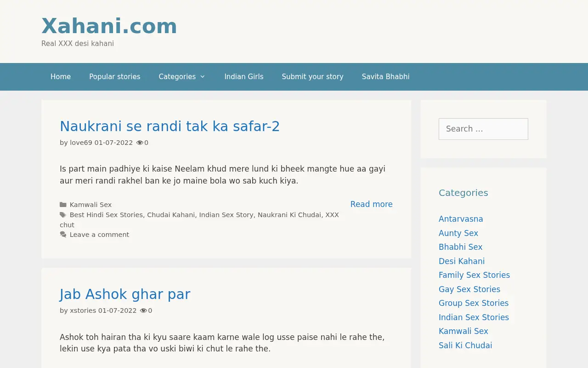Click the 01-07-2022 date next to xstories

[x=117, y=310]
